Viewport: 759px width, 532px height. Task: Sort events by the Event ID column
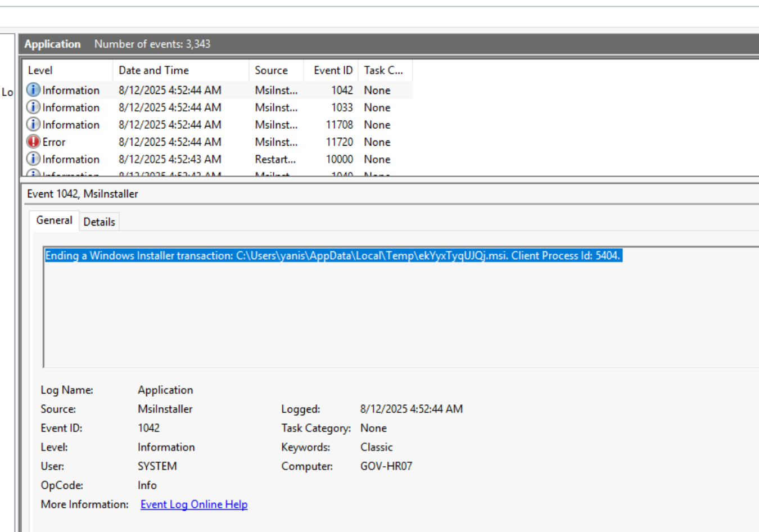[x=331, y=70]
